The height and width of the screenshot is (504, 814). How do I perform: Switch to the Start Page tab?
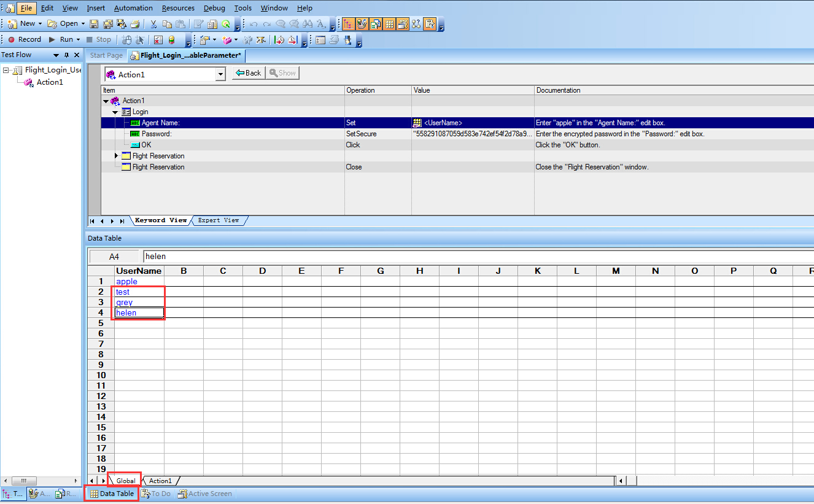[106, 55]
